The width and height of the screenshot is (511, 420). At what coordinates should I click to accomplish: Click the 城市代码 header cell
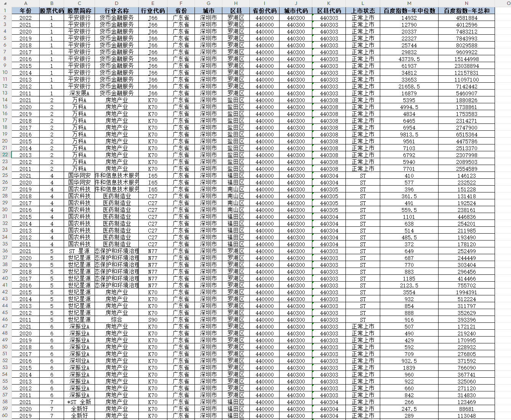coord(296,11)
